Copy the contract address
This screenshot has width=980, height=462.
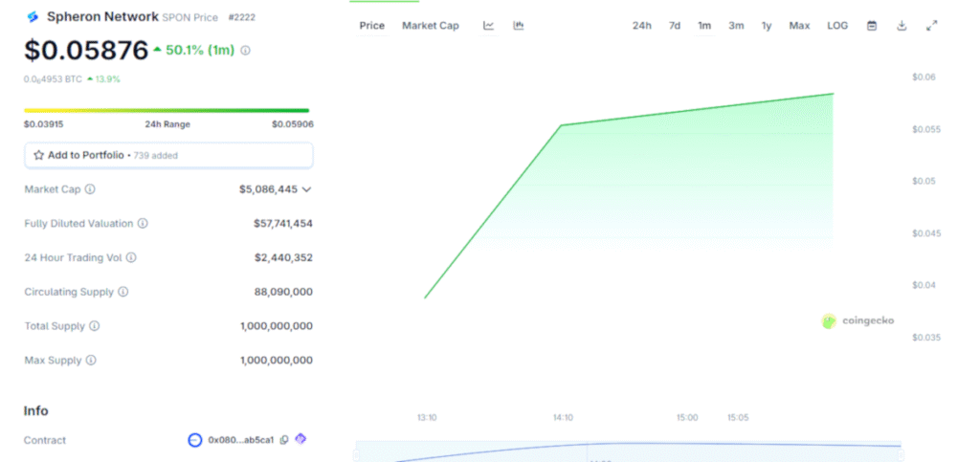(x=284, y=440)
